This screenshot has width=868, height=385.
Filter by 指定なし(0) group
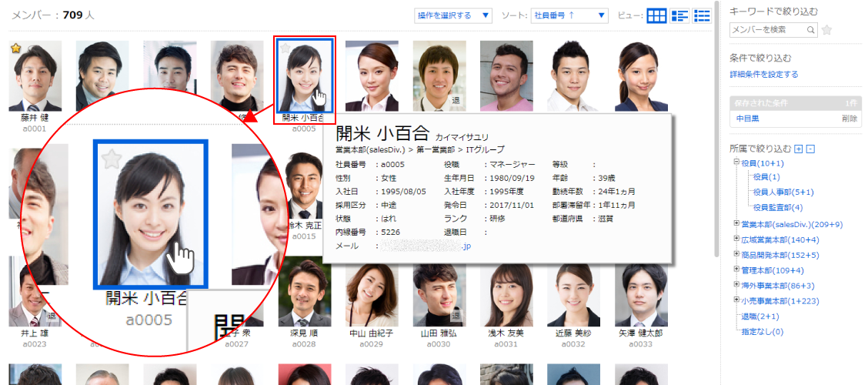coord(763,333)
